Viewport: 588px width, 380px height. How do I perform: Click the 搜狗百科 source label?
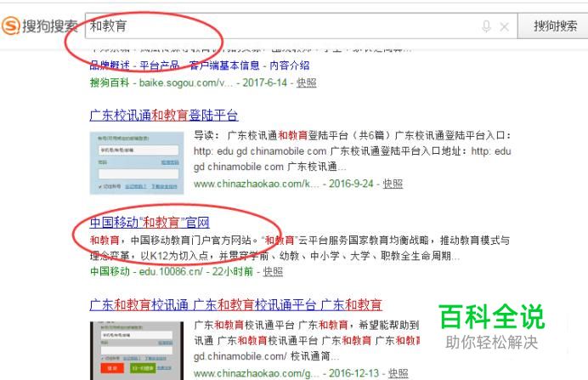coord(110,82)
